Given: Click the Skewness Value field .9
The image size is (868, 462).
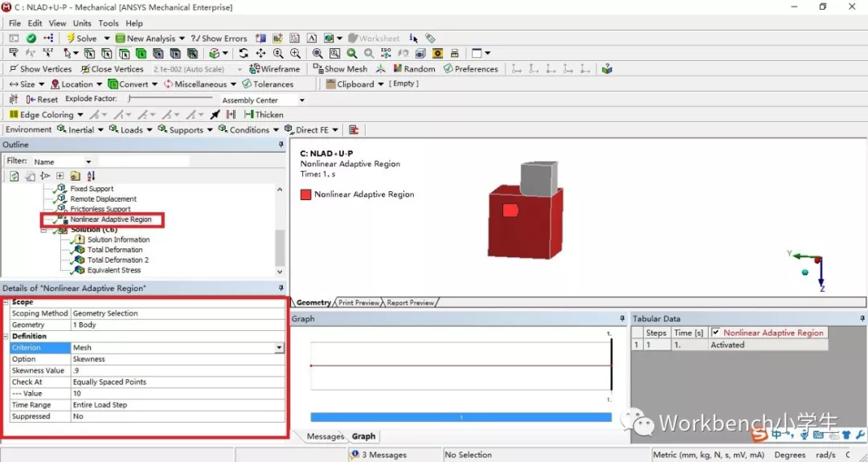Looking at the screenshot, I should (178, 370).
